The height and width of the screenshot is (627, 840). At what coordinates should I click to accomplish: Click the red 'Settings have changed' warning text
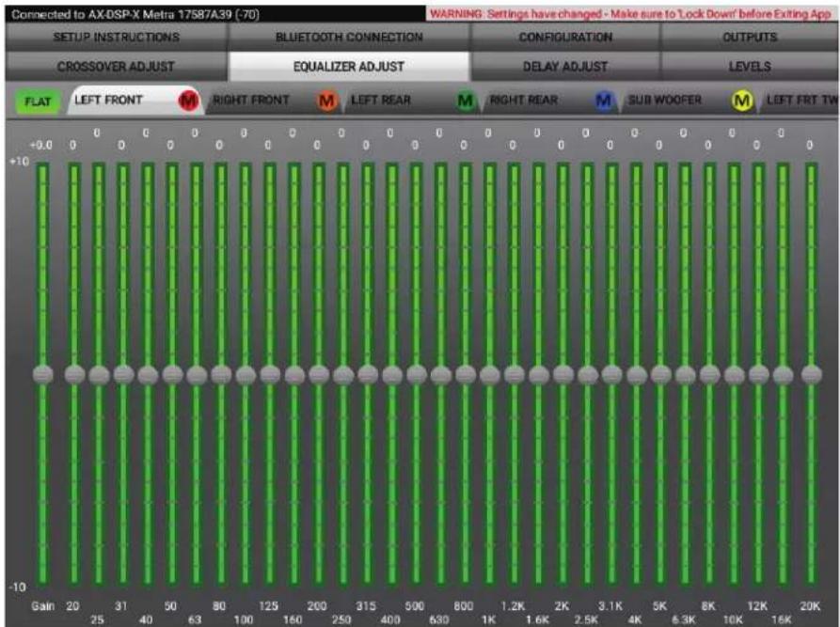[630, 14]
